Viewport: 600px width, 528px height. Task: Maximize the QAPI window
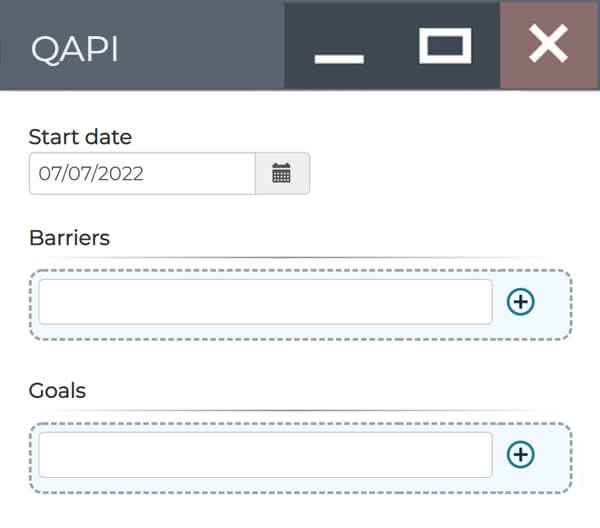click(445, 45)
